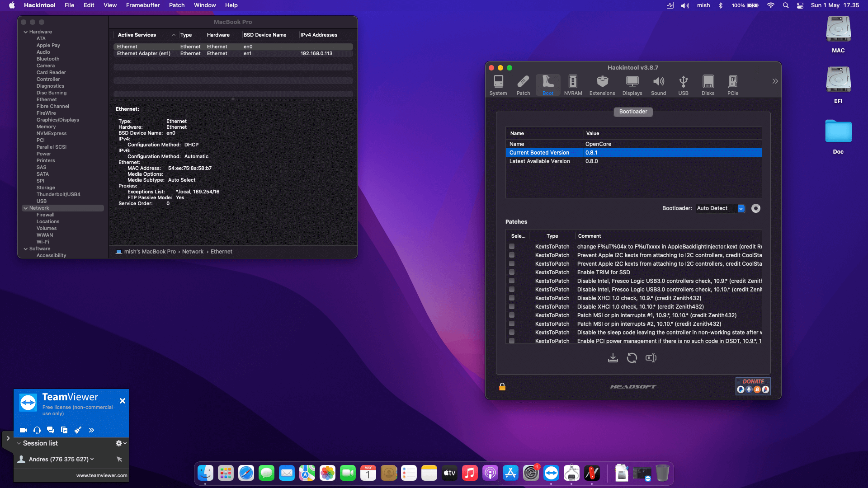Open the EFI drive on the desktop
Viewport: 868px width, 488px height.
click(838, 84)
